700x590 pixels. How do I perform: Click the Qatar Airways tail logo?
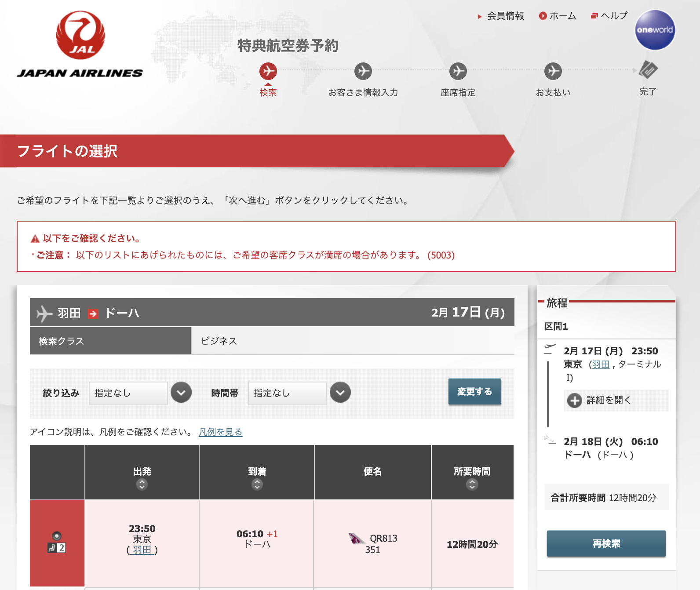[357, 539]
